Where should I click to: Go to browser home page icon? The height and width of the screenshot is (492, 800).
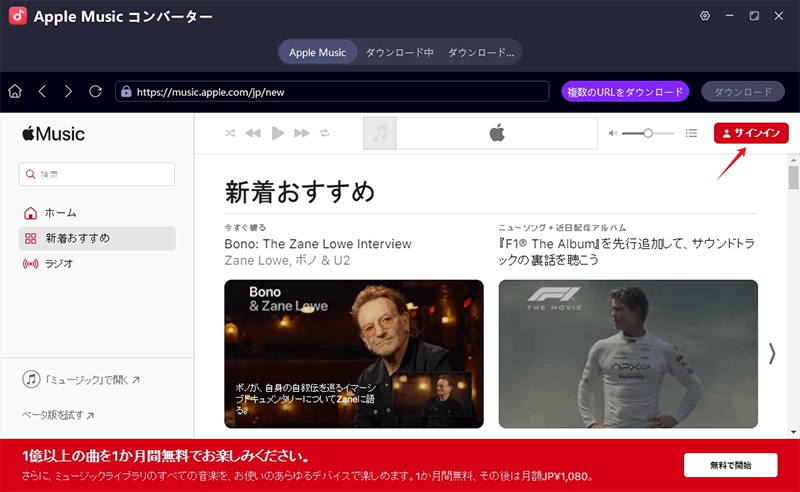pos(15,91)
